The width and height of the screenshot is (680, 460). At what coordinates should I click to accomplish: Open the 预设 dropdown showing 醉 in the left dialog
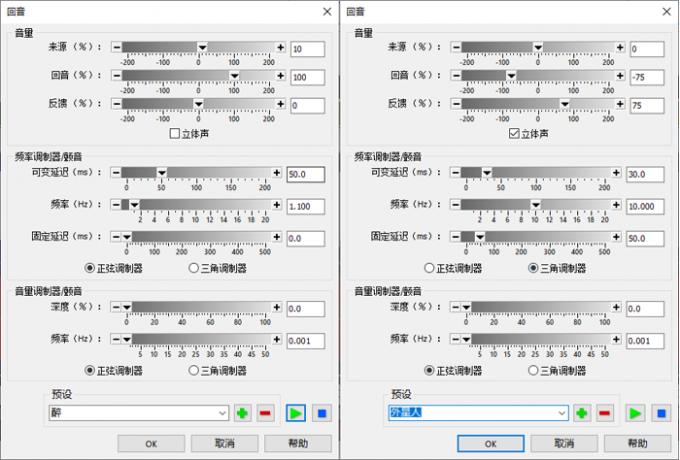139,413
